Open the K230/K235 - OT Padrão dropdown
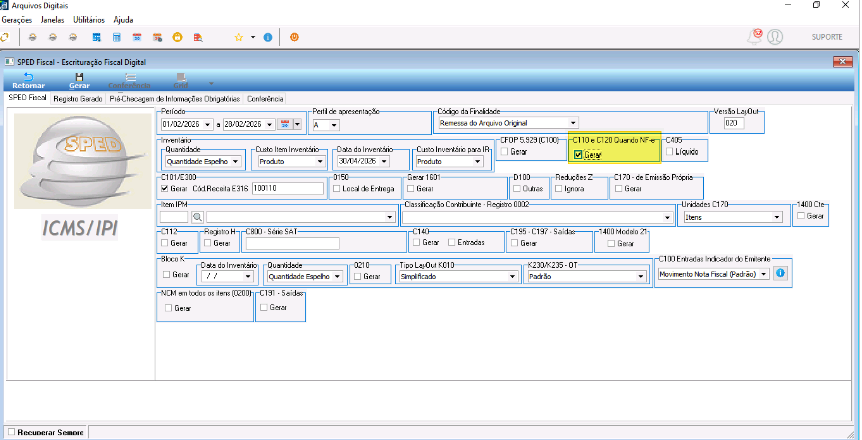862x440 pixels. (642, 277)
